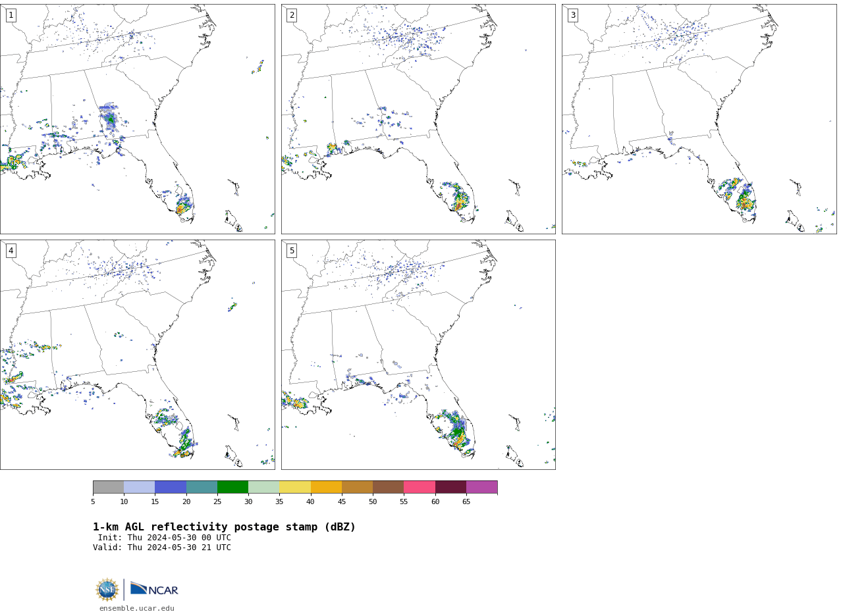Open ensemble member 4 reflectivity map
843x616 pixels.
(137, 355)
